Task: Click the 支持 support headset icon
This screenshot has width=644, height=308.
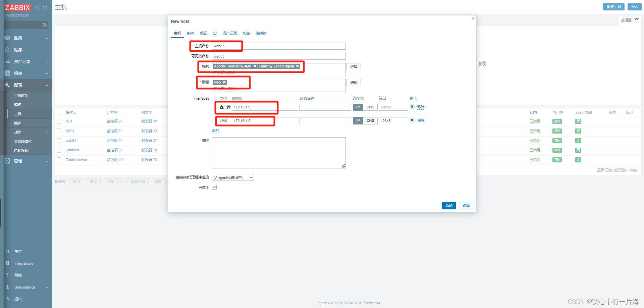Action: click(x=7, y=251)
